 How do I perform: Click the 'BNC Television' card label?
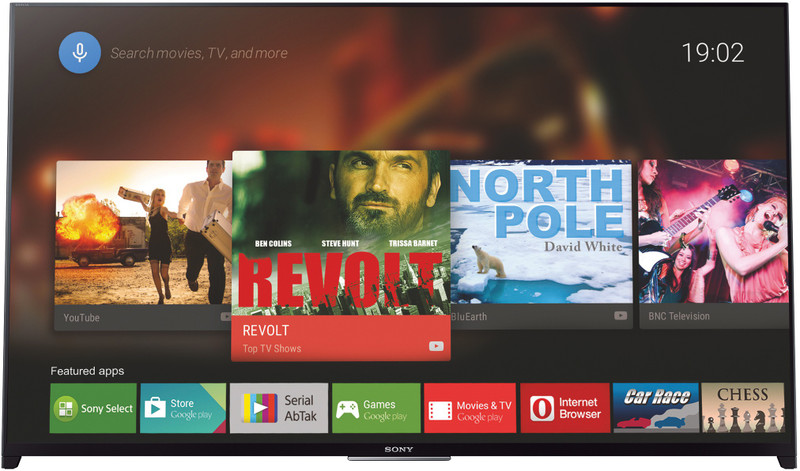679,316
